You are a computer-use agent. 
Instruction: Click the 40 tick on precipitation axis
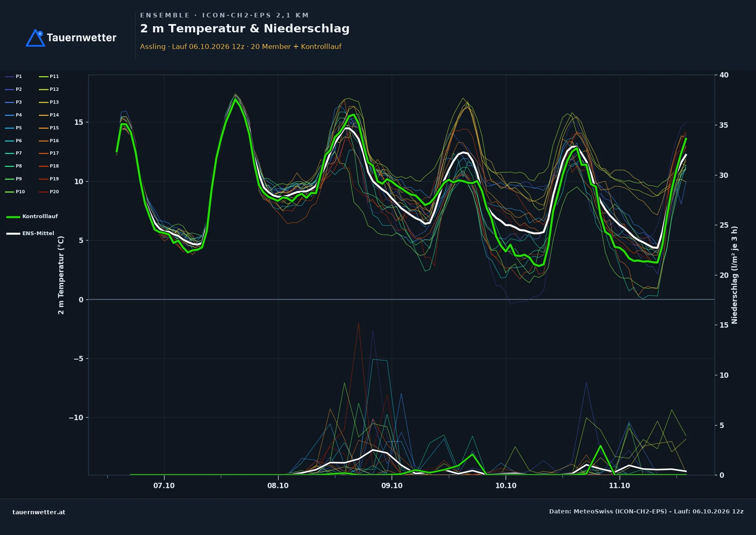724,75
